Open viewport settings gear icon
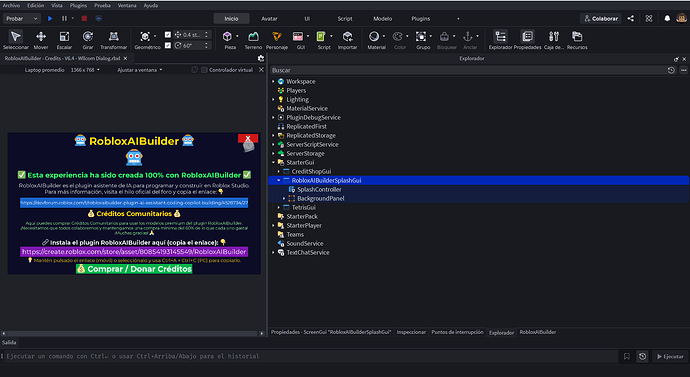This screenshot has height=377, width=690. [261, 58]
